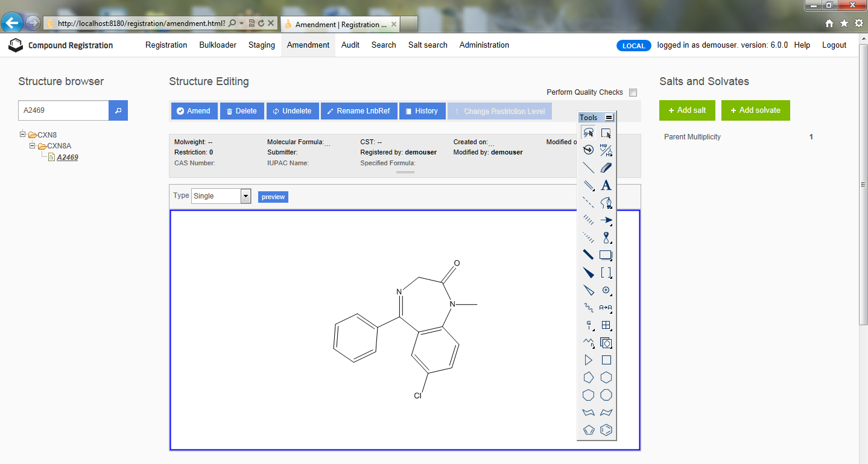Open the structure Type dropdown
Screen dimensions: 868x464
point(245,195)
